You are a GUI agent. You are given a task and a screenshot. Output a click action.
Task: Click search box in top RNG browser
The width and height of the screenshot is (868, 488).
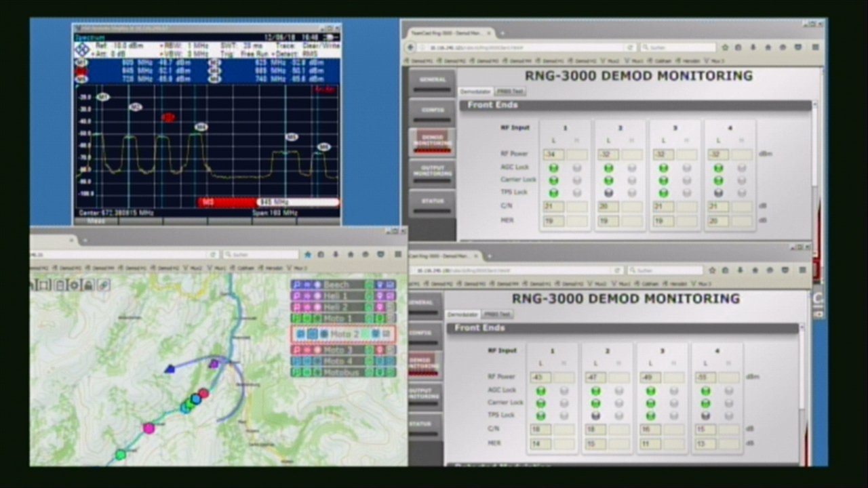point(677,47)
